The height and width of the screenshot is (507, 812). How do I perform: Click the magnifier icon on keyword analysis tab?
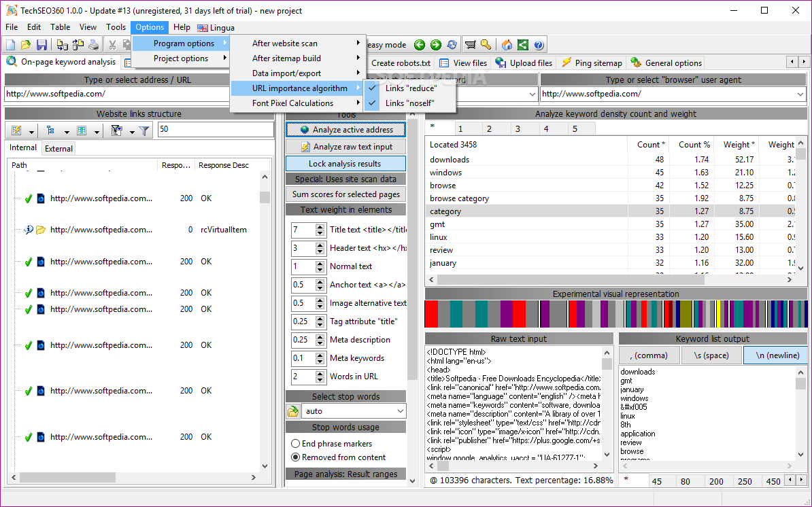pyautogui.click(x=12, y=62)
